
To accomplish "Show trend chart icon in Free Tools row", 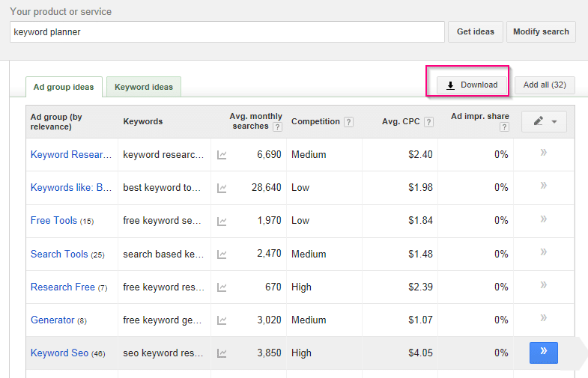I will (222, 221).
